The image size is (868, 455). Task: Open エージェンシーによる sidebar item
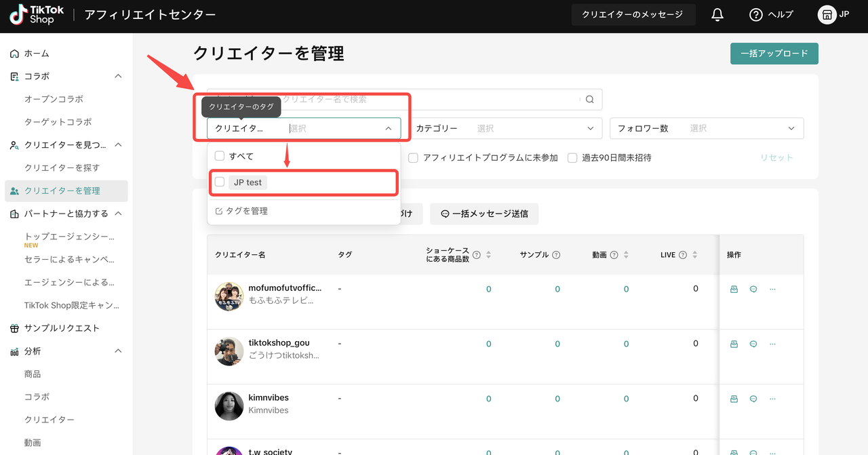(70, 282)
